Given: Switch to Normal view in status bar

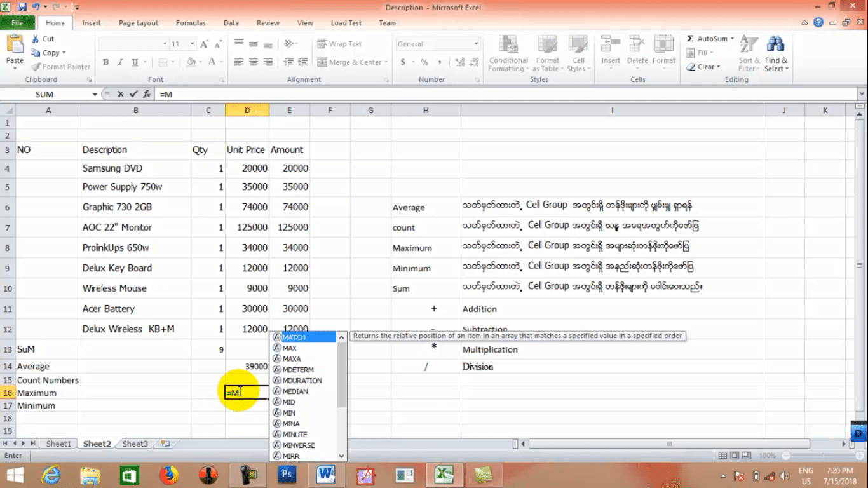Looking at the screenshot, I should tap(722, 456).
